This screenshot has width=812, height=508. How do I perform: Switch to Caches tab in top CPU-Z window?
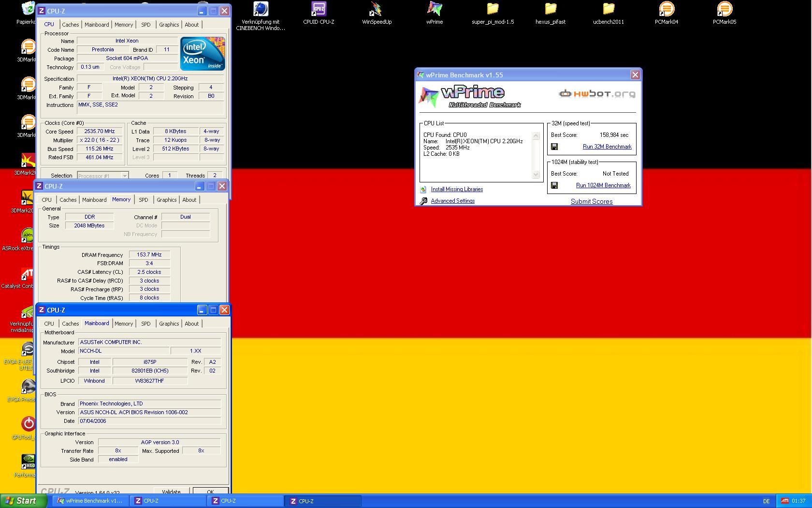[x=71, y=25]
